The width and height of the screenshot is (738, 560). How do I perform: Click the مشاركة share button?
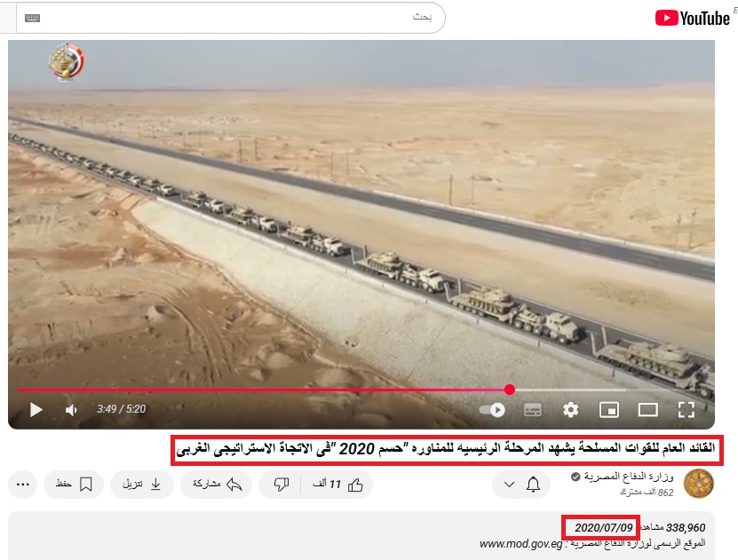(217, 485)
